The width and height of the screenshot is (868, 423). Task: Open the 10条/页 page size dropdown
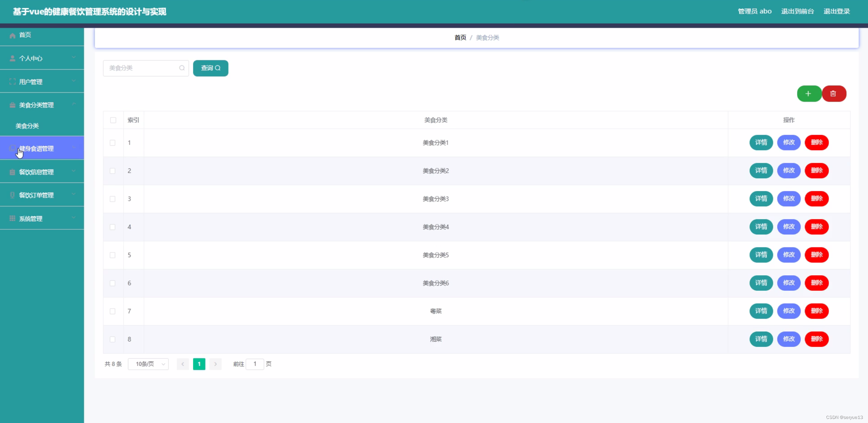pos(148,364)
